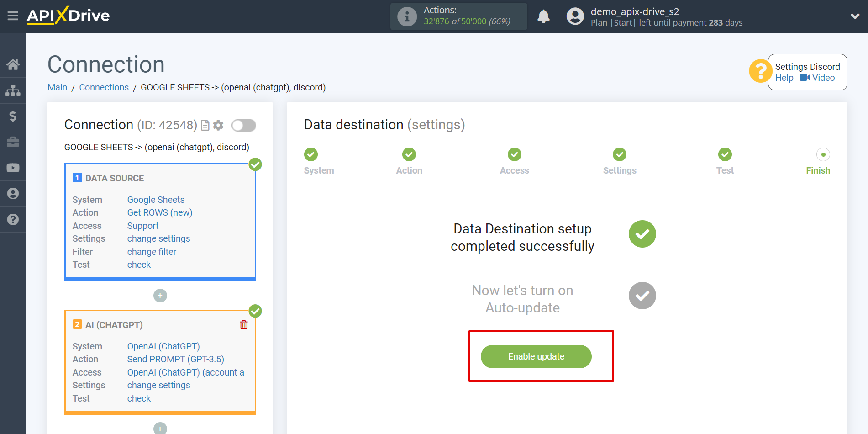Click the Enable update button
Viewport: 868px width, 434px height.
pos(536,356)
